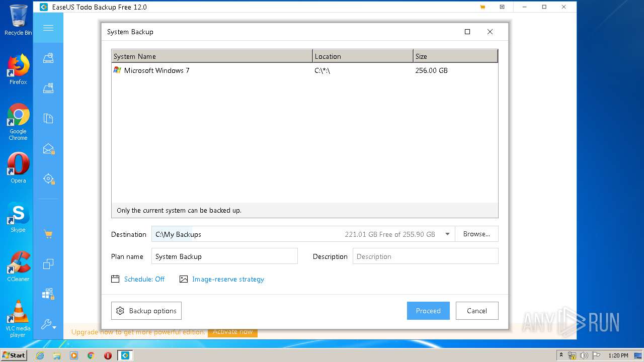
Task: Open the Schedule: Off link
Action: click(144, 279)
